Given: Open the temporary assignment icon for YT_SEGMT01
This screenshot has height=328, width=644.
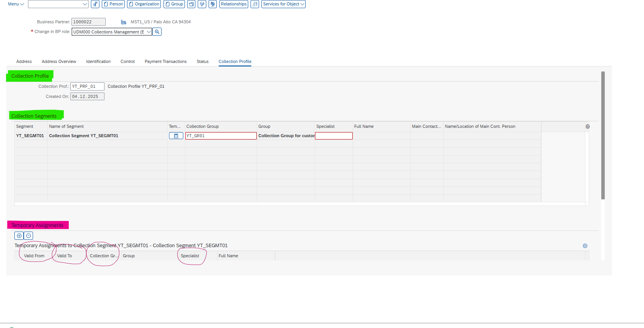Looking at the screenshot, I should [x=176, y=136].
